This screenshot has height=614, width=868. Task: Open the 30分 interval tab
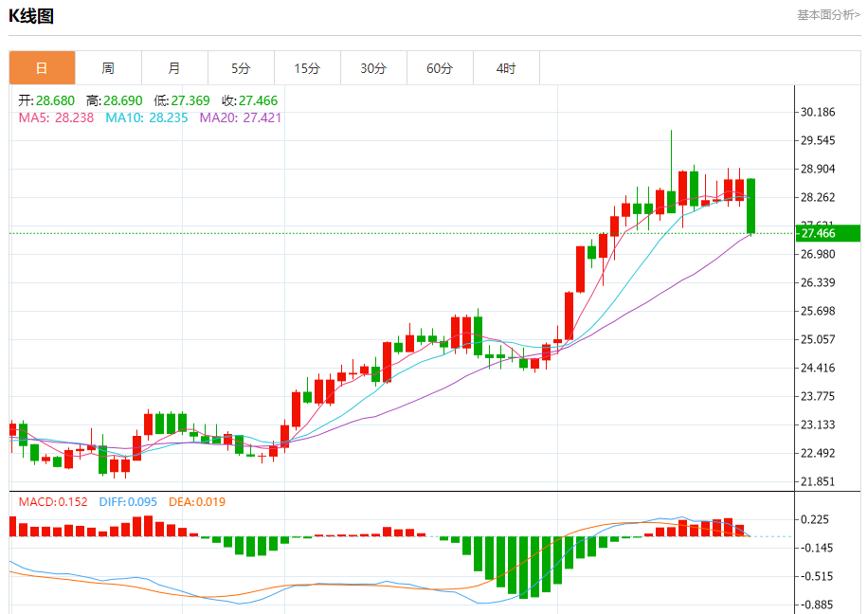373,68
